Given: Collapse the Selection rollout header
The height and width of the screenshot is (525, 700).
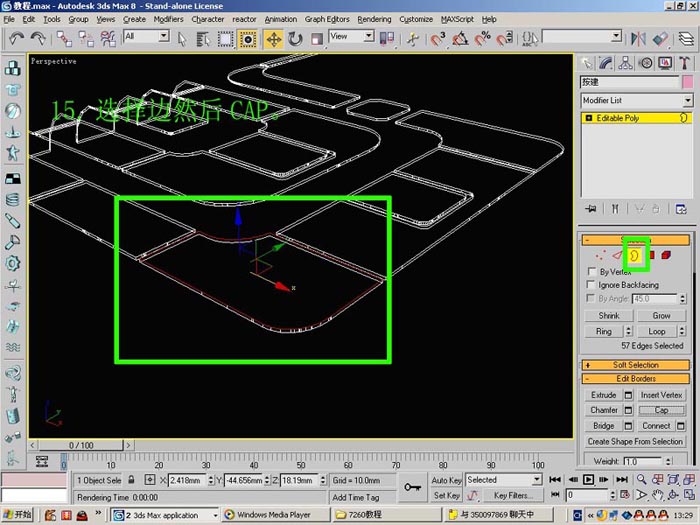Looking at the screenshot, I should tap(636, 240).
